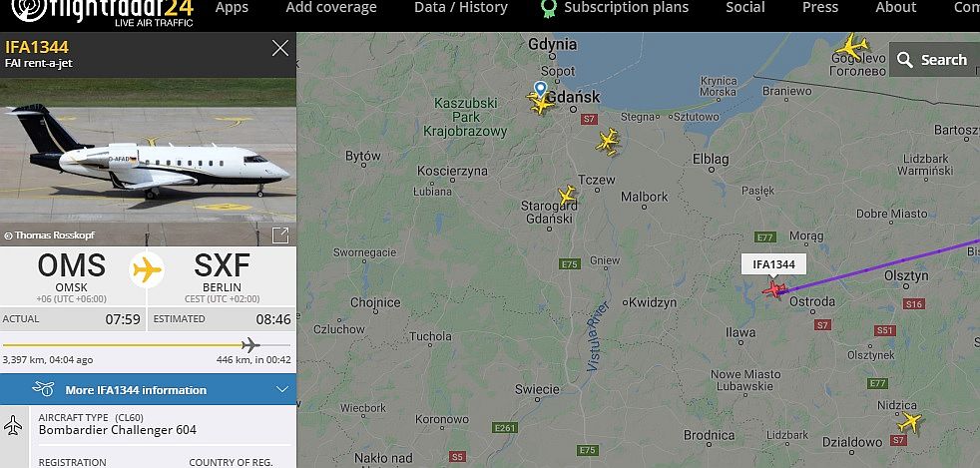Select yellow aircraft near Starogard Gdański

tap(567, 195)
